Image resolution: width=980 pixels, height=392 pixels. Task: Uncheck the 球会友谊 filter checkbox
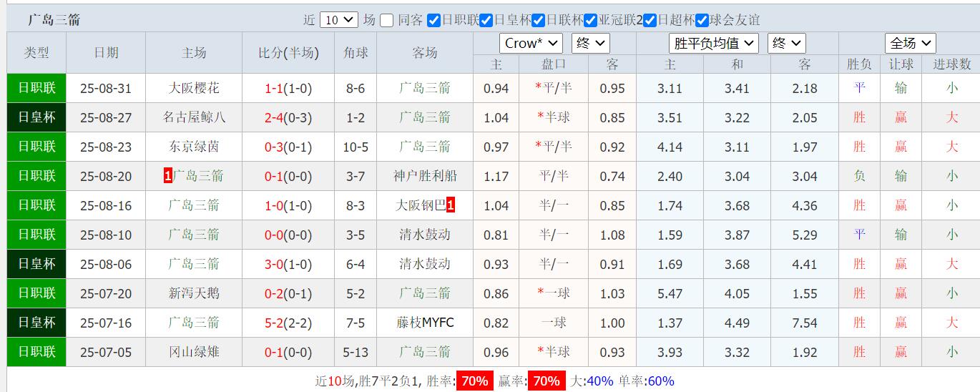tap(702, 21)
